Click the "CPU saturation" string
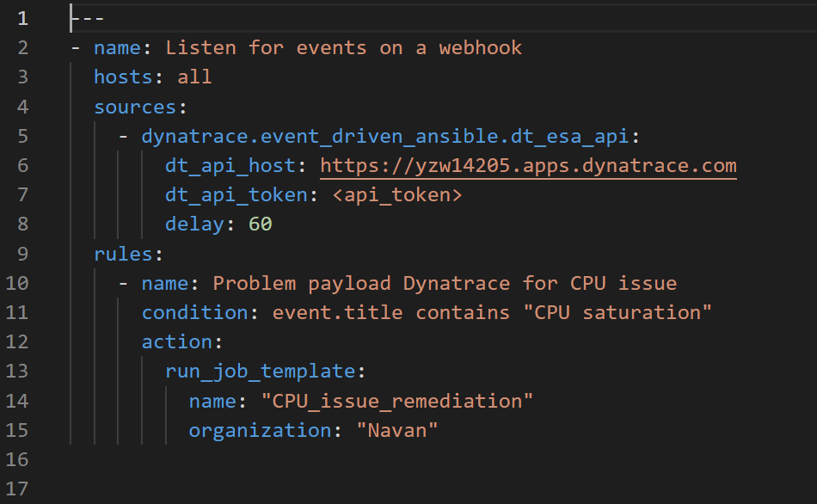 [x=617, y=313]
